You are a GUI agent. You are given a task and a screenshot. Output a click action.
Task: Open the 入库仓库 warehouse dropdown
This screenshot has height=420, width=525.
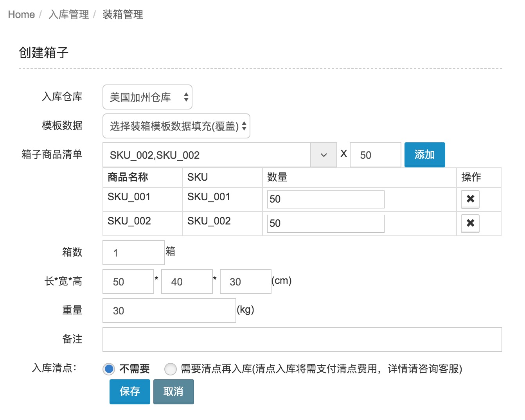click(147, 97)
